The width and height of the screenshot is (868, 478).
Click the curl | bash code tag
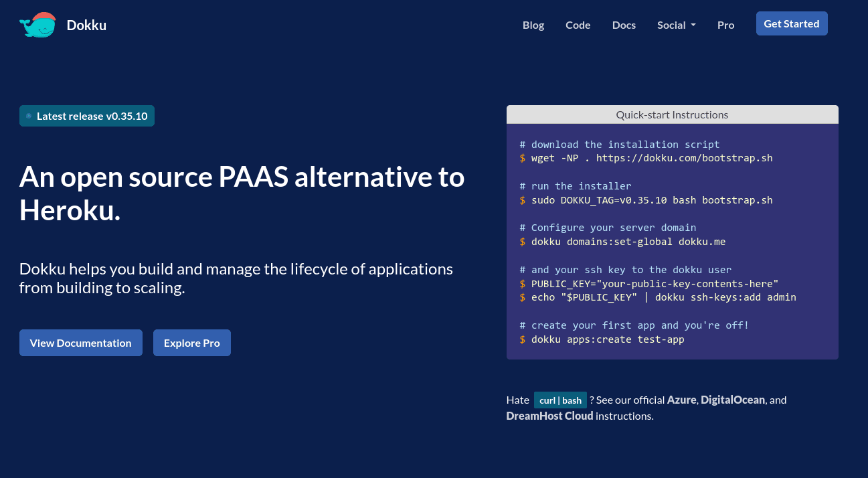pos(560,400)
